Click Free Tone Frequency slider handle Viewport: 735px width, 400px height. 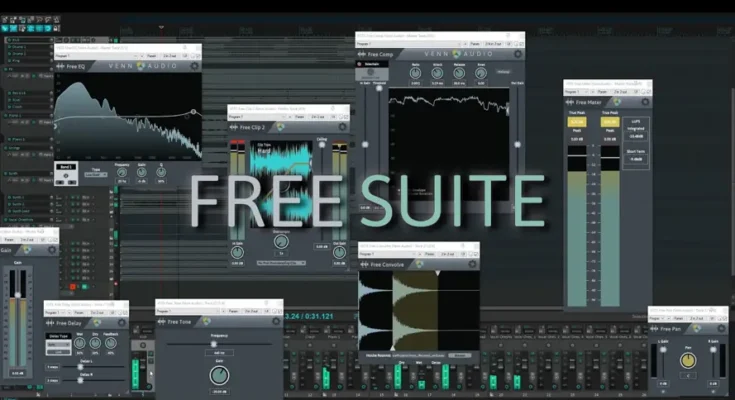pyautogui.click(x=214, y=344)
